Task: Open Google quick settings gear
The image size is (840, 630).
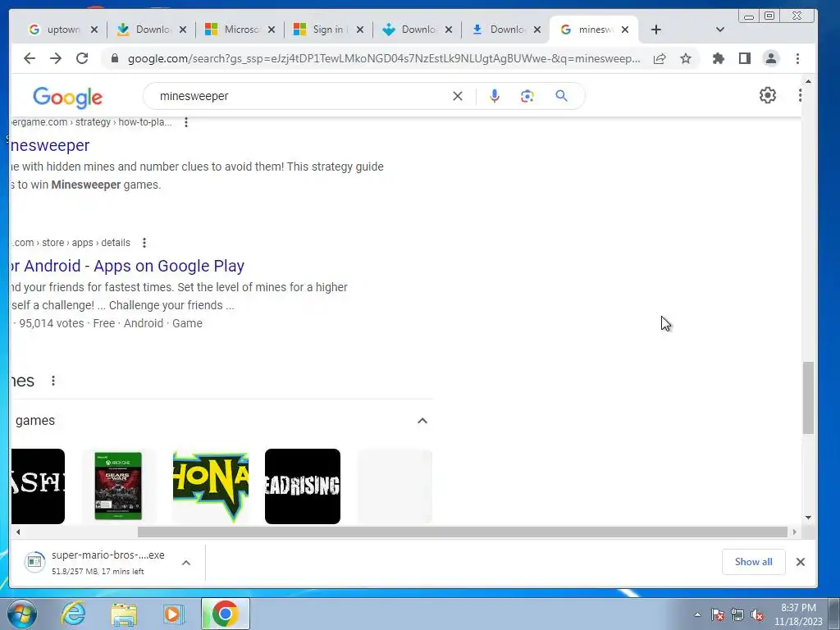Action: [x=768, y=95]
